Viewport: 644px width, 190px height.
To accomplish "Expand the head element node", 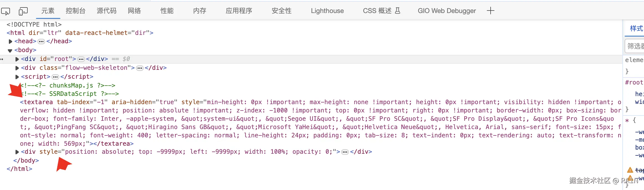I will pos(11,42).
